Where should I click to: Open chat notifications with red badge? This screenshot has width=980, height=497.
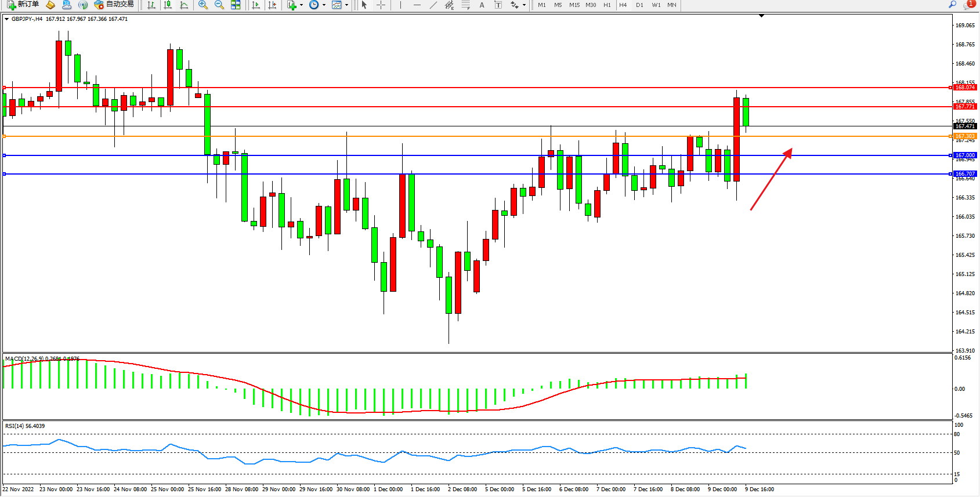[968, 5]
